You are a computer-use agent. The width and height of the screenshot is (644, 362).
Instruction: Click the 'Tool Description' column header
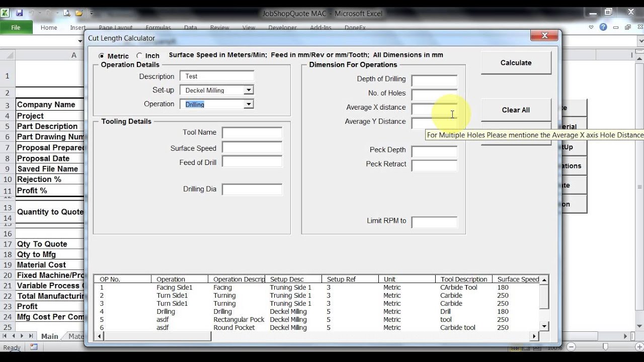[x=463, y=280]
